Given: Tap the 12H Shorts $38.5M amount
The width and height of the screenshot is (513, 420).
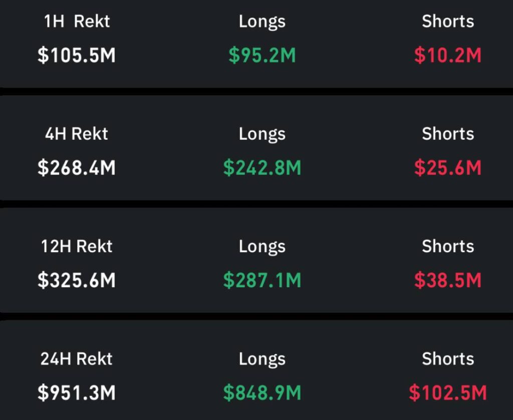Looking at the screenshot, I should click(x=447, y=281).
